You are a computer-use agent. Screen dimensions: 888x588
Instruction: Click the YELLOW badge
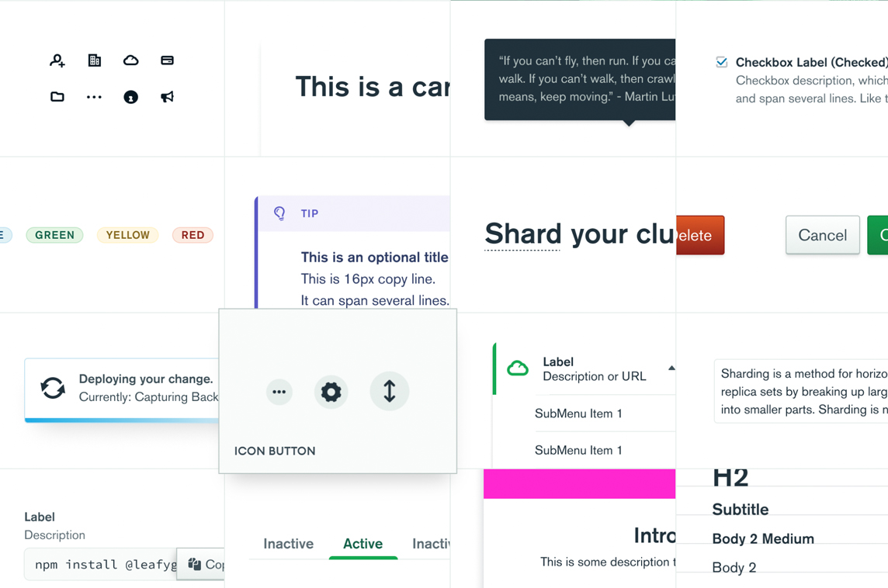tap(128, 235)
